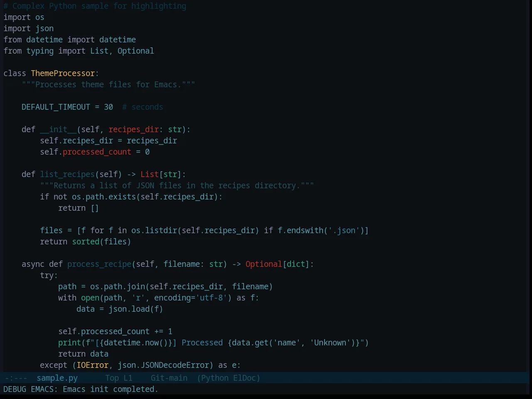Click 'self.recipes_dir = recipes_dir' assignment line
The width and height of the screenshot is (532, 399).
108,140
